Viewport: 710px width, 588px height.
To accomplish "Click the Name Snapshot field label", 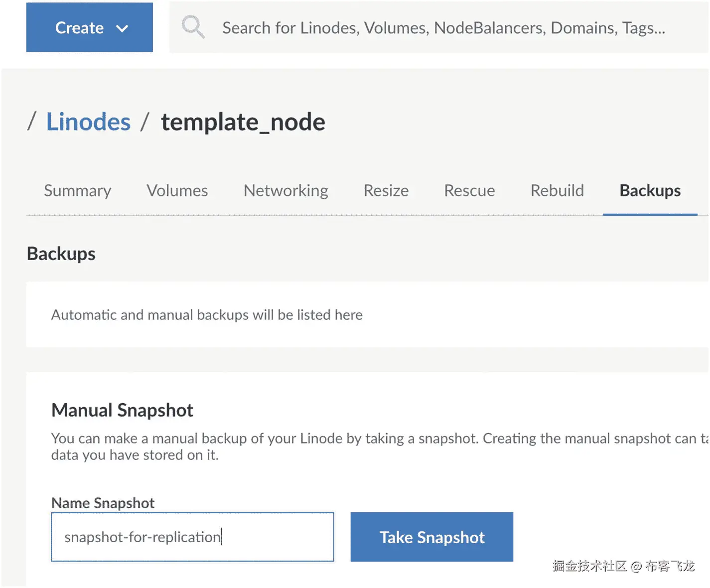I will click(103, 503).
